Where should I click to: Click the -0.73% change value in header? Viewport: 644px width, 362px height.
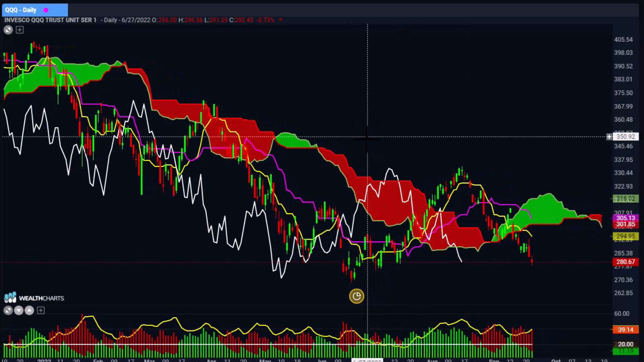(266, 20)
